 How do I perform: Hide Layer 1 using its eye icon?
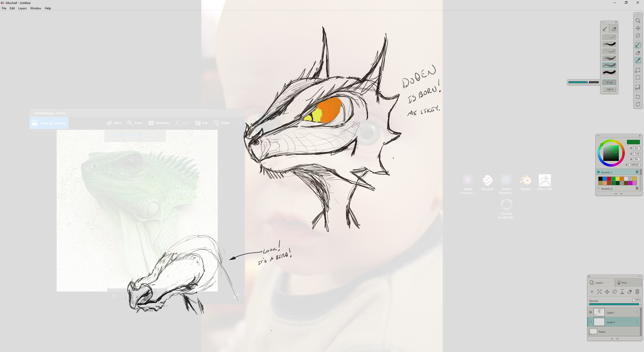pyautogui.click(x=590, y=313)
